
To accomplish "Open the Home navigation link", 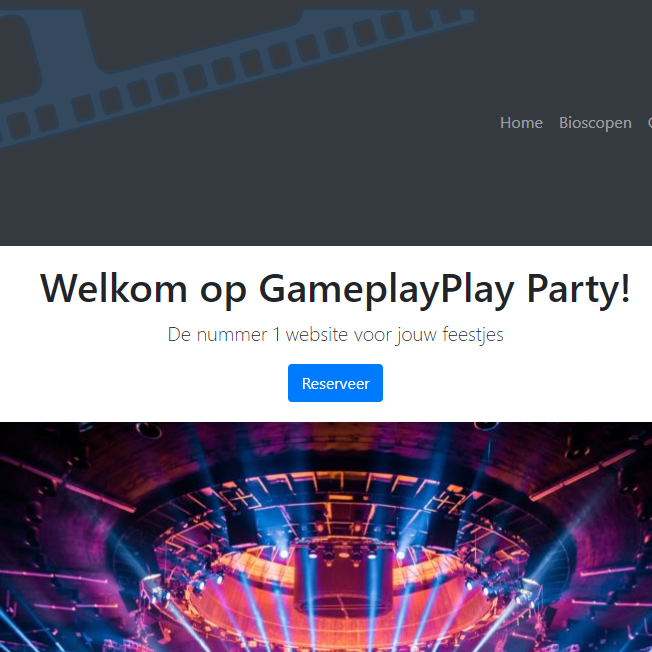I will [x=521, y=123].
